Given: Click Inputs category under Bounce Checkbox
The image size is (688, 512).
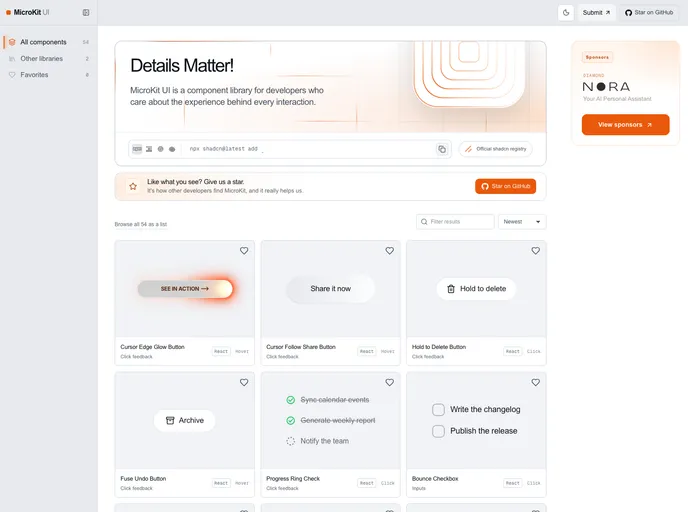Looking at the screenshot, I should (x=419, y=488).
